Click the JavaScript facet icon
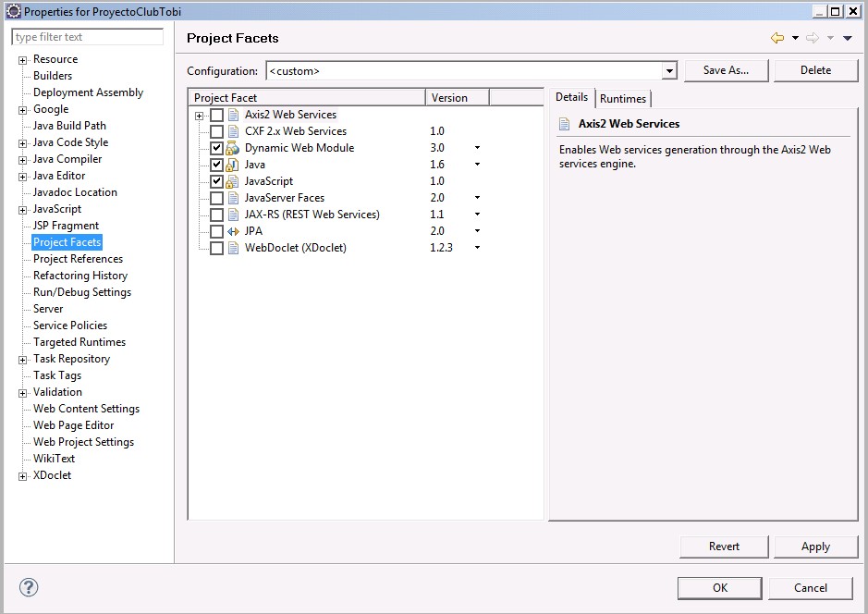The width and height of the screenshot is (868, 614). 233,181
